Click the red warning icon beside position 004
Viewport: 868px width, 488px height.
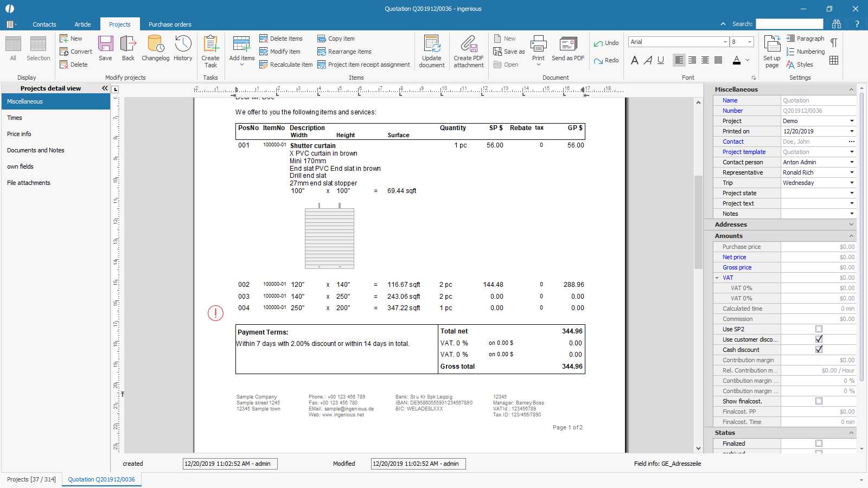click(x=215, y=313)
